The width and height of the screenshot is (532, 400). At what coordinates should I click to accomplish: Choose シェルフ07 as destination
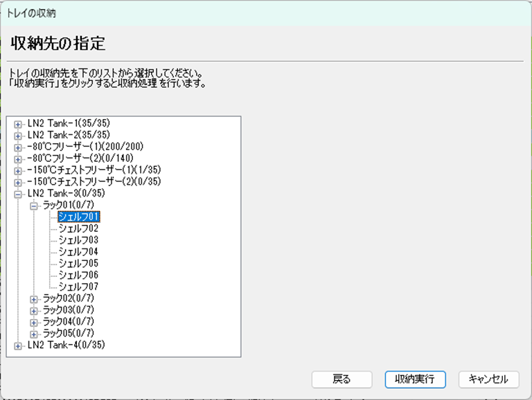[79, 287]
